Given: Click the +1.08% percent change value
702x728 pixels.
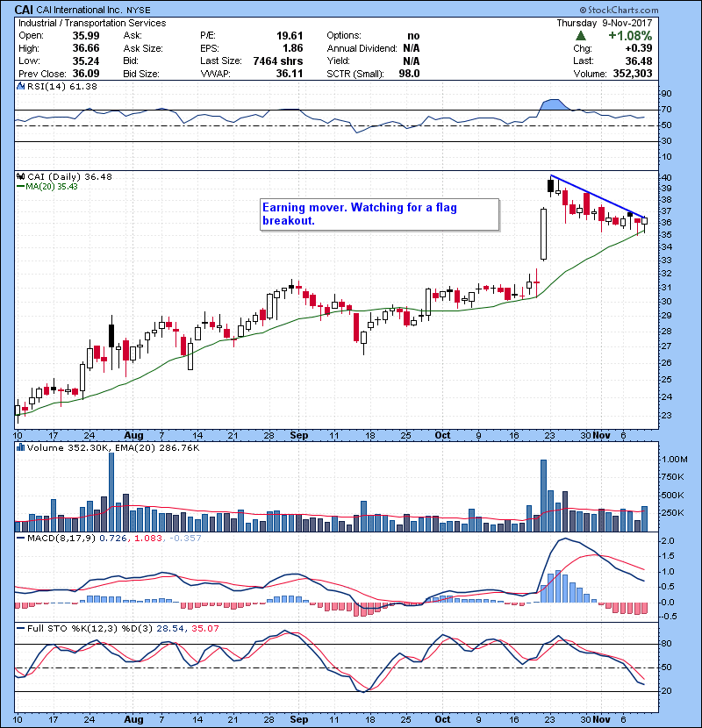Looking at the screenshot, I should (630, 36).
